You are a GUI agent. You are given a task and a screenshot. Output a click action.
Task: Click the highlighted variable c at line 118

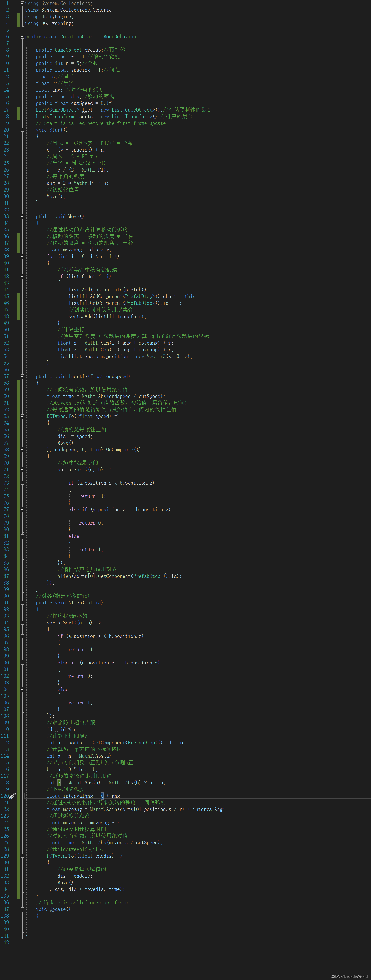(59, 782)
